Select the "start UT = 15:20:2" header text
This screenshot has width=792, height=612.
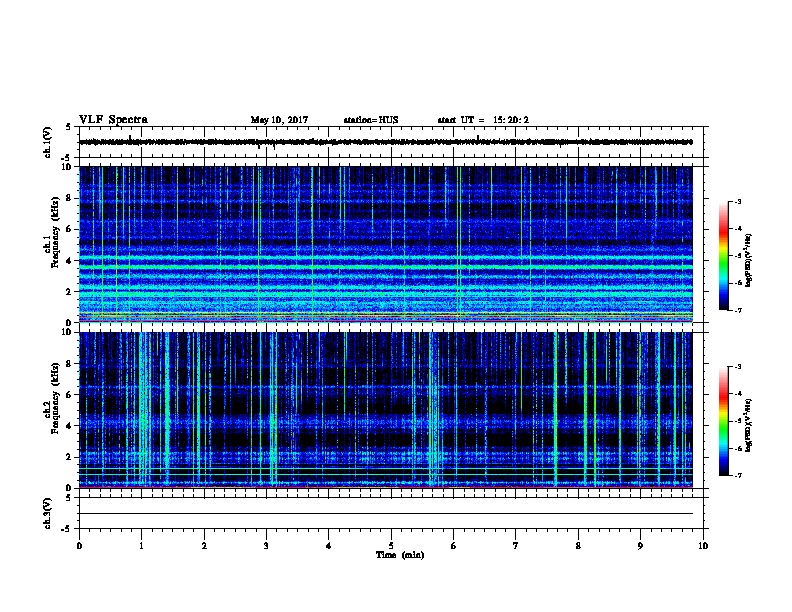(483, 120)
